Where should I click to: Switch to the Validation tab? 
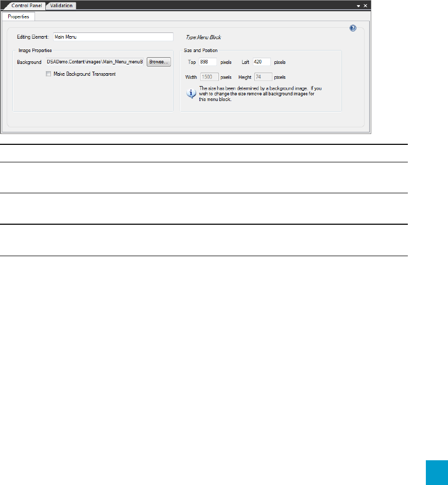[61, 6]
